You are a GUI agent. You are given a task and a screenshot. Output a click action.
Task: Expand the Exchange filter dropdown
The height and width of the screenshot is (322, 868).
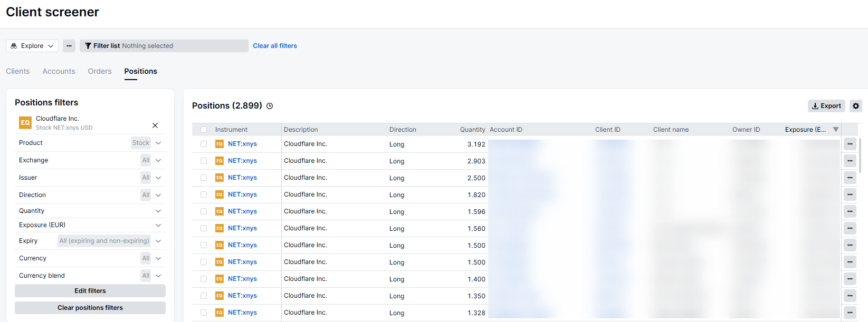click(x=158, y=160)
